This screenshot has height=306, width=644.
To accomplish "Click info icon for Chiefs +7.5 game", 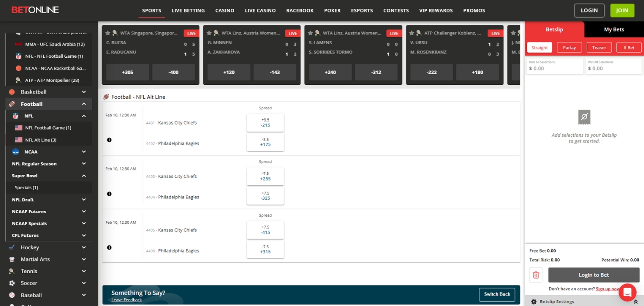I will click(x=109, y=247).
